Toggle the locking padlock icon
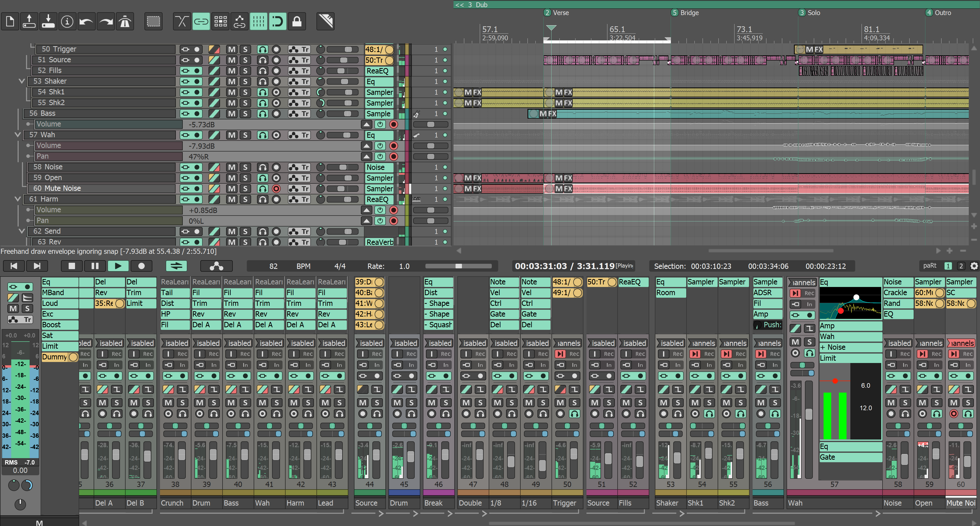This screenshot has height=526, width=980. (297, 21)
